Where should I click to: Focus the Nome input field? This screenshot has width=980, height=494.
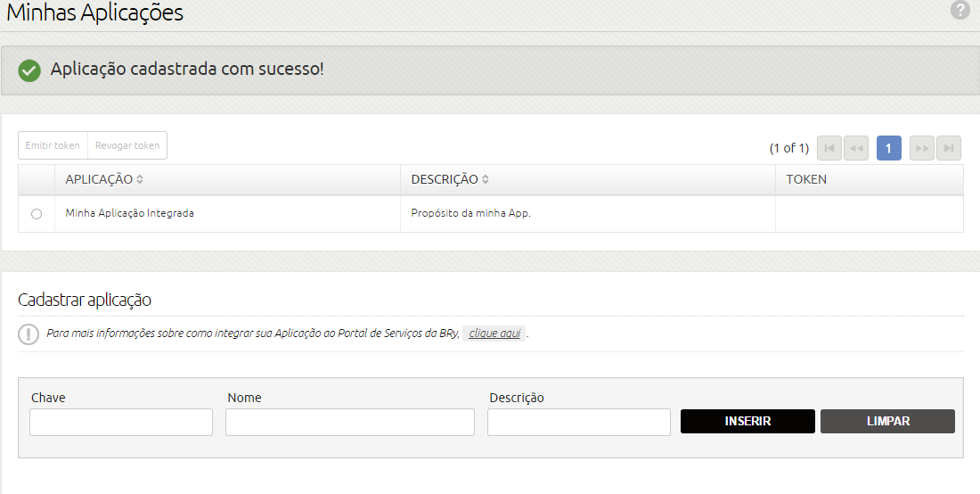[x=350, y=422]
